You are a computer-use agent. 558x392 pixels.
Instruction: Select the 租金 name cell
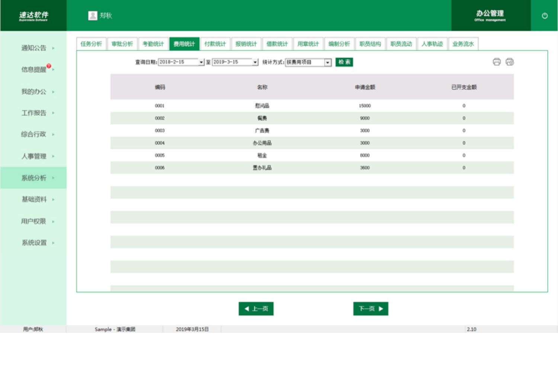(262, 155)
